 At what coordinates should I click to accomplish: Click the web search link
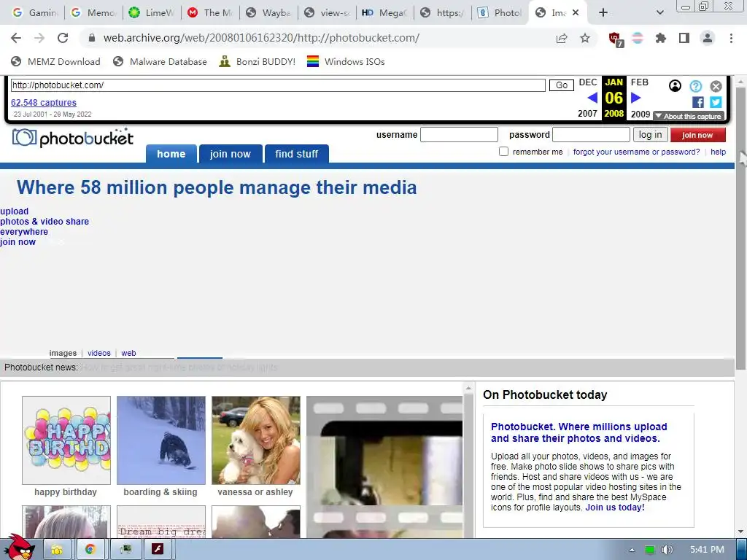coord(128,353)
